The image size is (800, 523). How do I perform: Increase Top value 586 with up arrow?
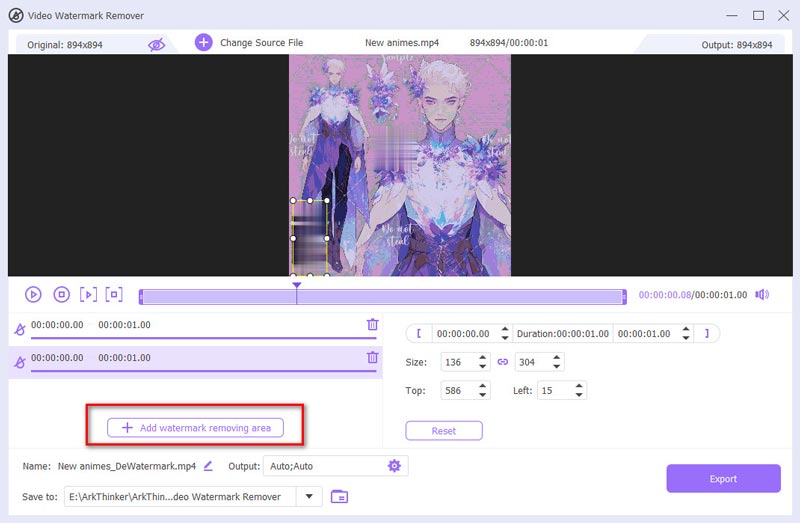tap(482, 386)
